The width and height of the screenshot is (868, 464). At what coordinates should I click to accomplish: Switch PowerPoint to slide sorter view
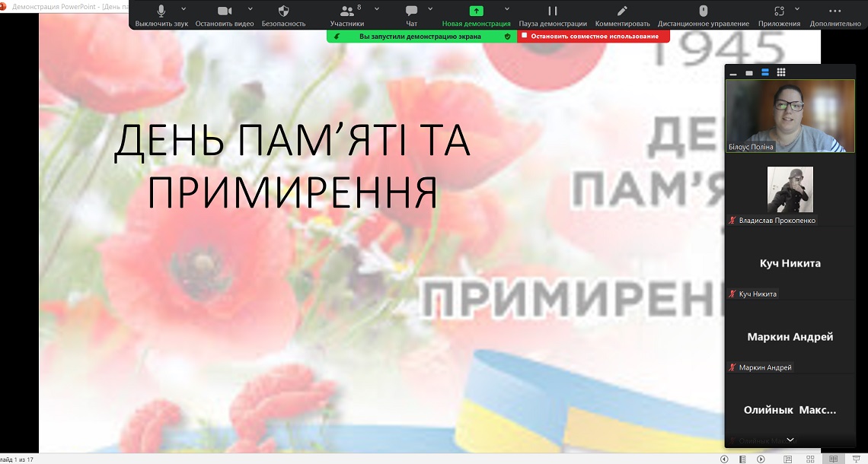pyautogui.click(x=810, y=459)
